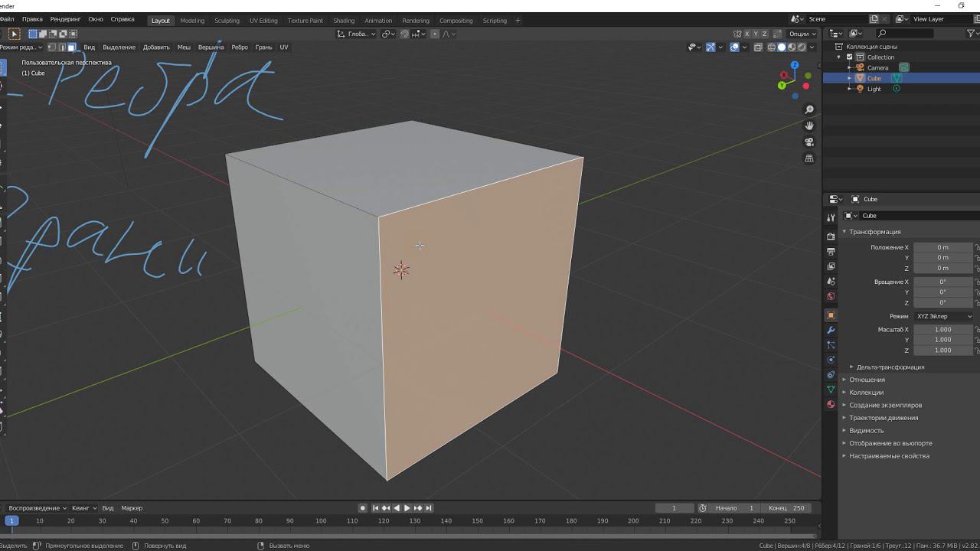
Task: Select rendered viewport shading
Action: 802,47
